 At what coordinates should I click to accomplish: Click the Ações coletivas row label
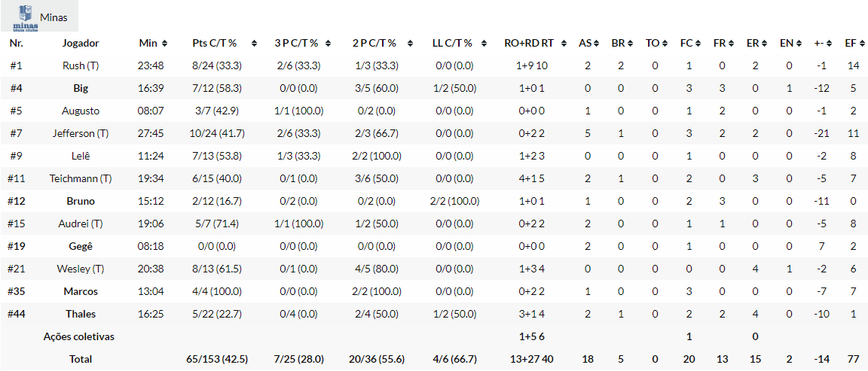79,336
